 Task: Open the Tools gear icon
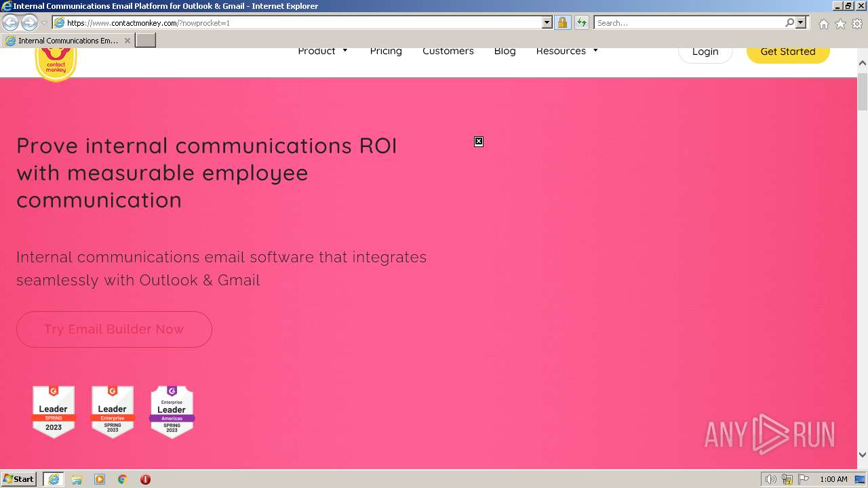[x=857, y=24]
